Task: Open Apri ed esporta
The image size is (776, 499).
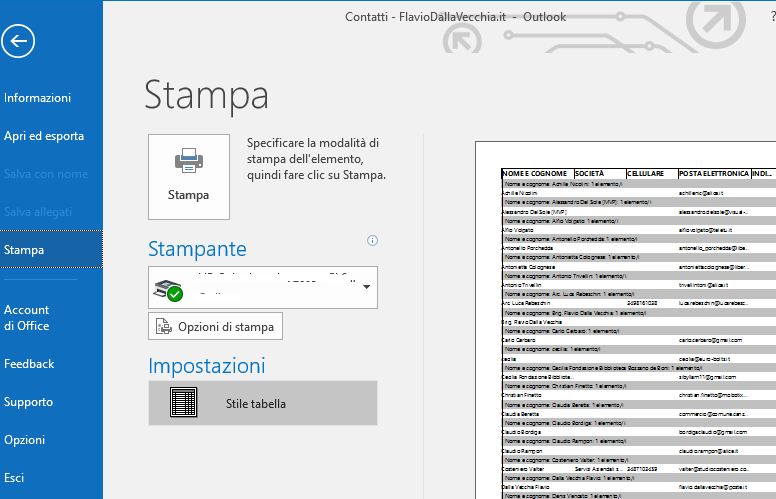Action: pyautogui.click(x=44, y=136)
